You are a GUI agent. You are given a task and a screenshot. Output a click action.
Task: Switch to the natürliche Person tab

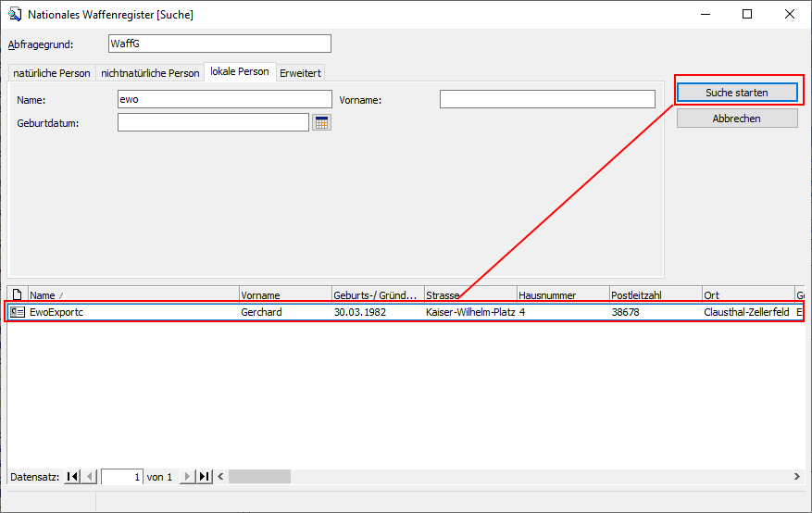click(x=52, y=73)
